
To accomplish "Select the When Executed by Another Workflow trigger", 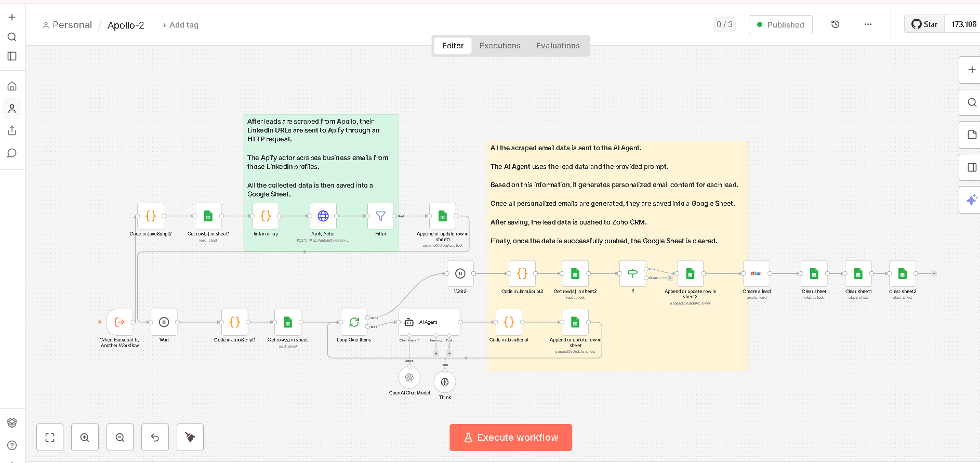I will (x=120, y=322).
